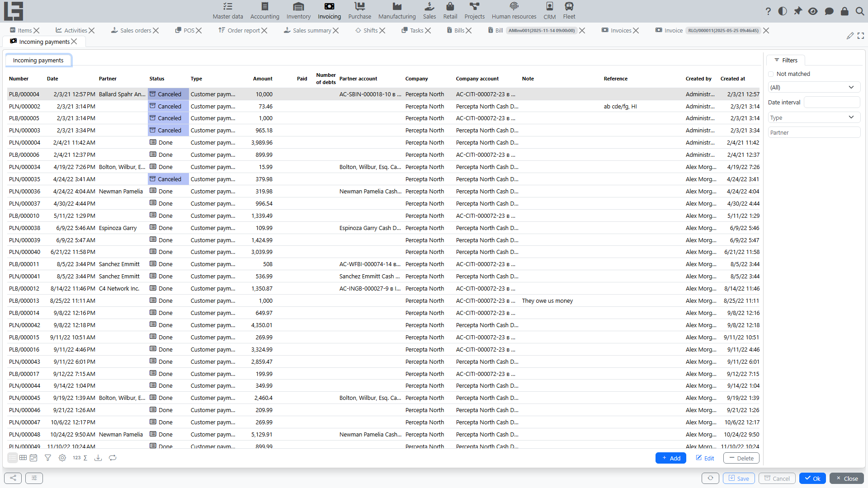Open the Master data module
The image size is (868, 488).
tap(228, 11)
